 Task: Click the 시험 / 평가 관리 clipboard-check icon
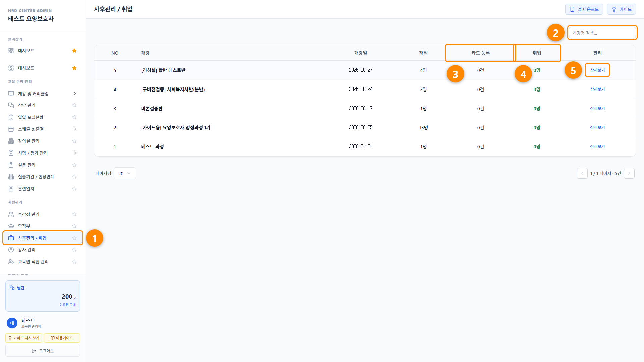pos(11,153)
